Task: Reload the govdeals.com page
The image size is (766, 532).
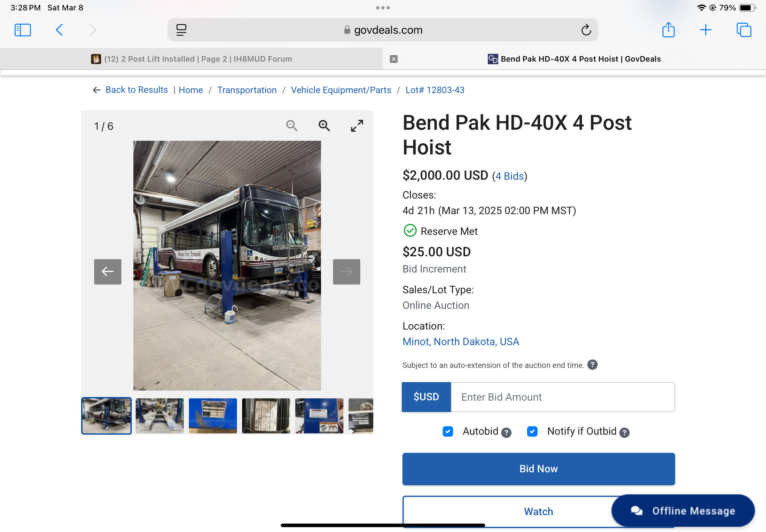Action: point(586,30)
